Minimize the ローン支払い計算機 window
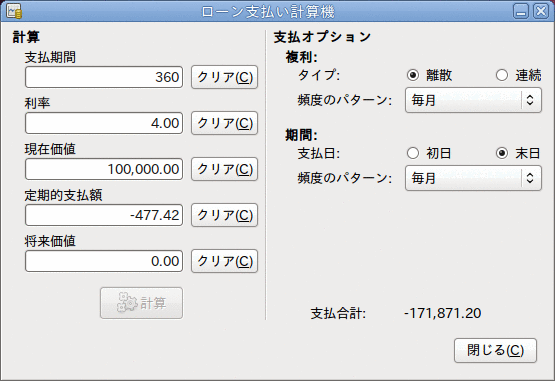The width and height of the screenshot is (555, 381). click(x=521, y=11)
